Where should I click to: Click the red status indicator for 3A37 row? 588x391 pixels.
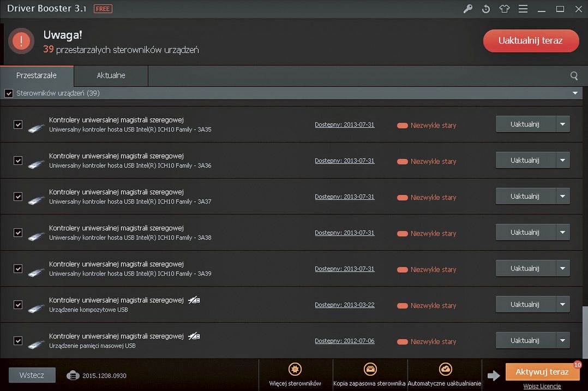tap(403, 198)
